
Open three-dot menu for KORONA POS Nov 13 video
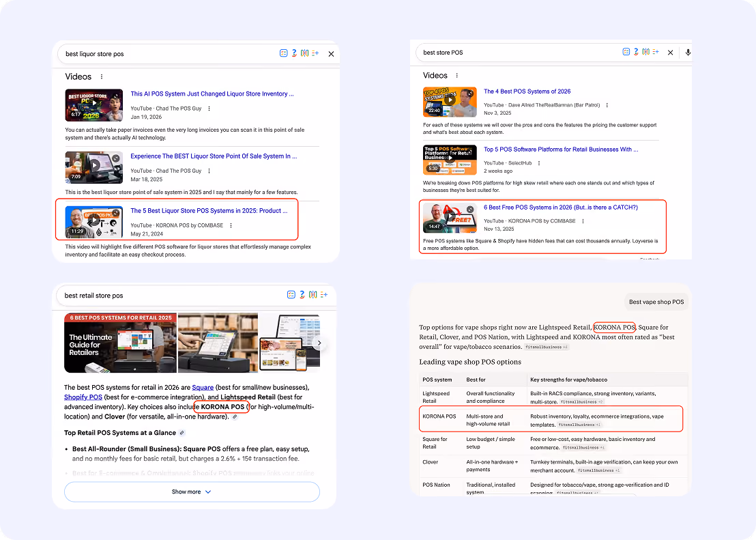pyautogui.click(x=583, y=221)
